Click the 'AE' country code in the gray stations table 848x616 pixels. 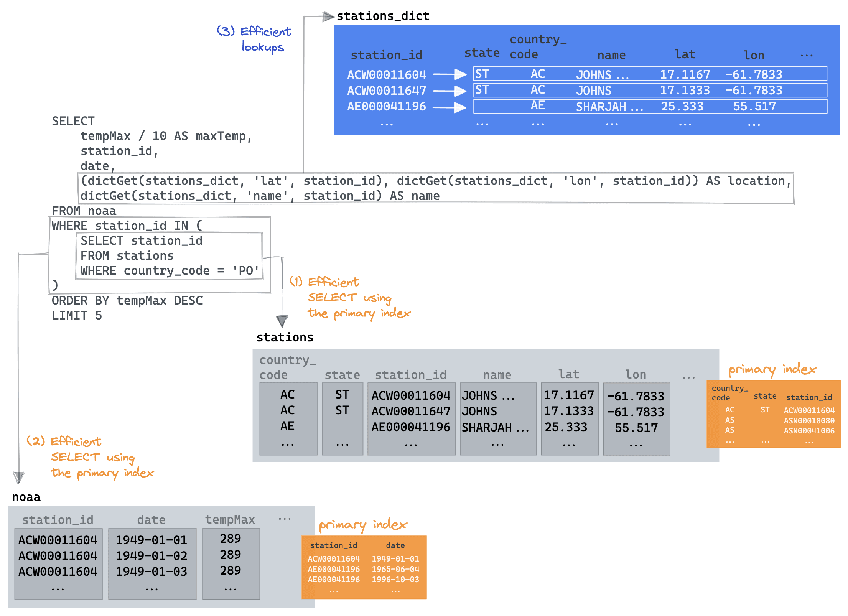pyautogui.click(x=288, y=426)
